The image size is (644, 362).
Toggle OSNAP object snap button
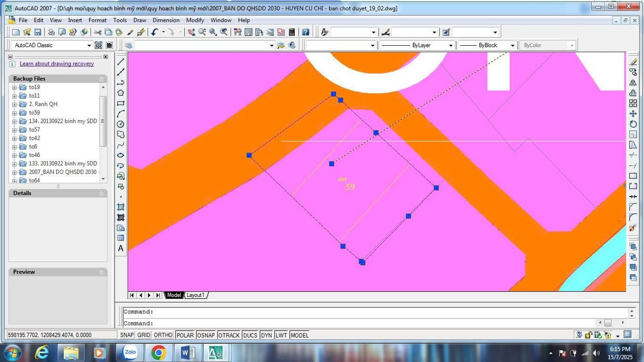pos(206,335)
